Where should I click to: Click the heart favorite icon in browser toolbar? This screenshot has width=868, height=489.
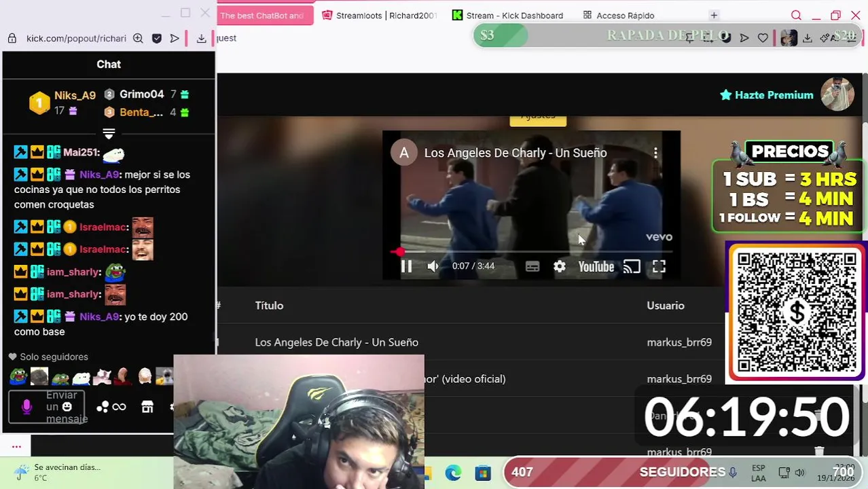coord(763,38)
